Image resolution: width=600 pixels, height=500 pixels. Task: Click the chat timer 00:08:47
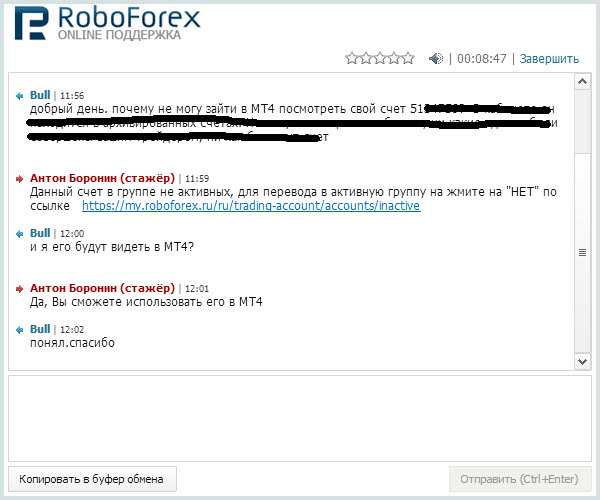tap(482, 59)
